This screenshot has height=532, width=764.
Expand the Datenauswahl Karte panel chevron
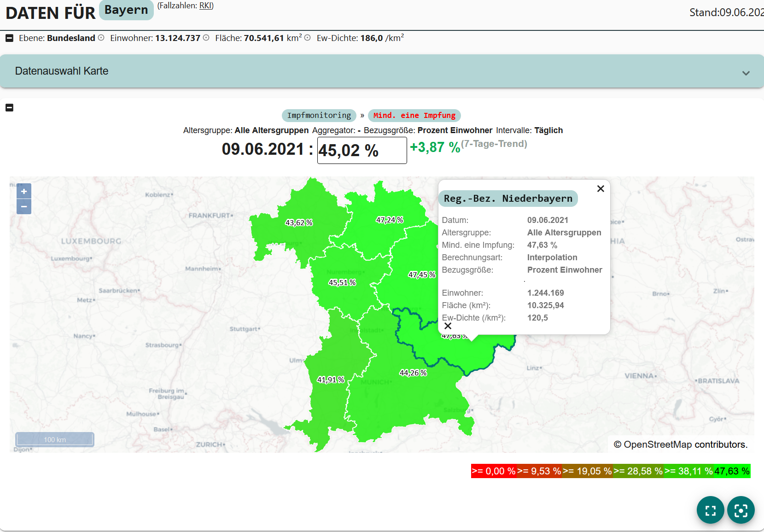(746, 73)
